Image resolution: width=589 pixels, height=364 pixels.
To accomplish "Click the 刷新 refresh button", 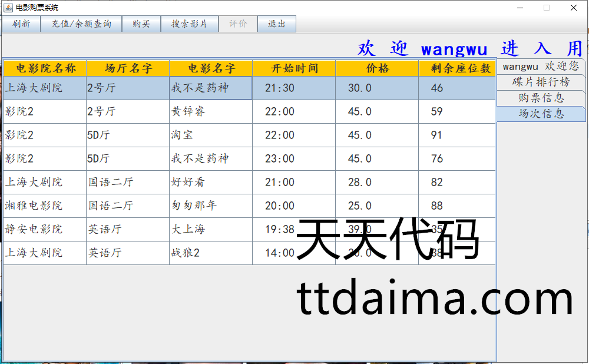I will 21,24.
